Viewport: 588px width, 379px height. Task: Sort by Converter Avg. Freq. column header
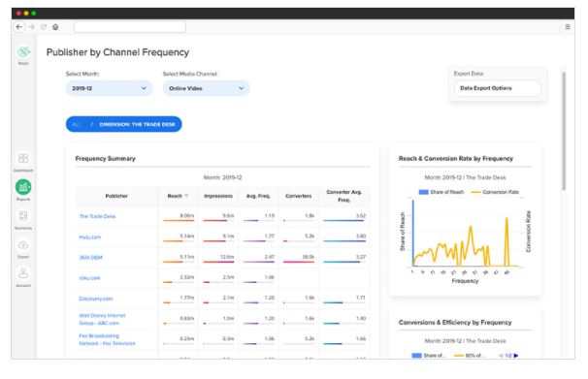point(344,196)
